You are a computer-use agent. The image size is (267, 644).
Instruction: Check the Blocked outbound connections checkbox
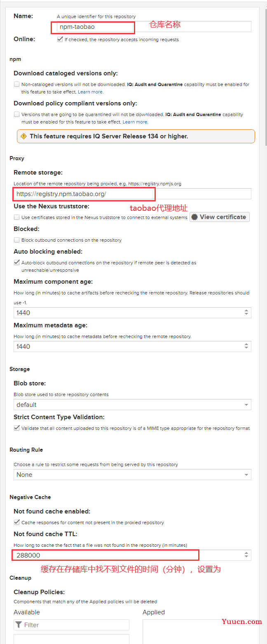16,240
